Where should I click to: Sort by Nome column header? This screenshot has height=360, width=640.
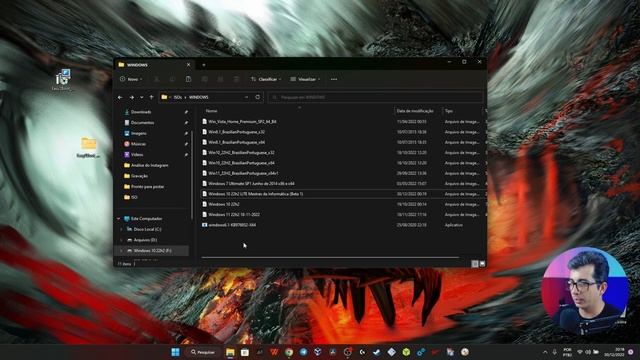click(x=211, y=111)
